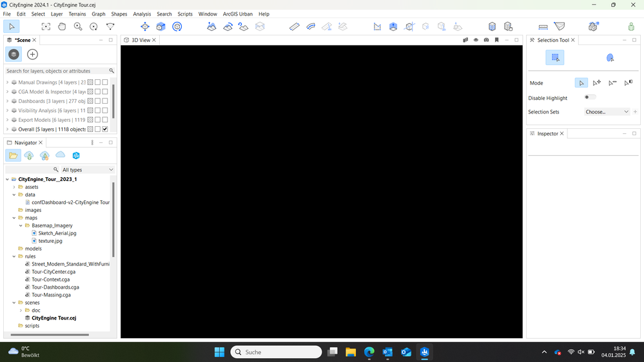
Task: Open the Shapes menu
Action: [119, 14]
